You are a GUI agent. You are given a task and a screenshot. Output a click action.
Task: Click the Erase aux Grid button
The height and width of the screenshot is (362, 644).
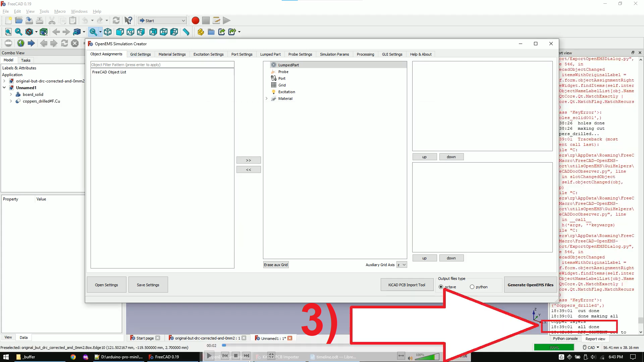276,265
